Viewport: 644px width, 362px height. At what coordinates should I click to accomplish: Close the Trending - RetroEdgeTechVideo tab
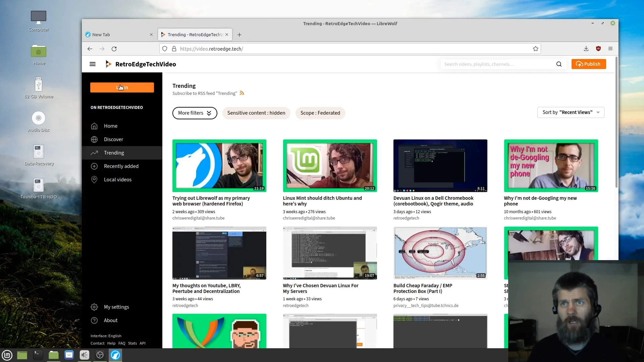(227, 35)
